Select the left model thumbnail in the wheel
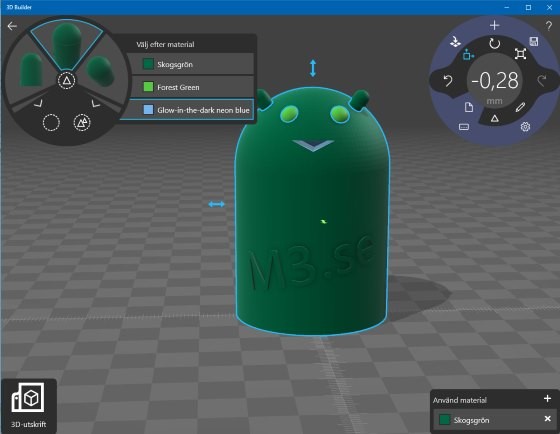The image size is (560, 434). pos(31,70)
